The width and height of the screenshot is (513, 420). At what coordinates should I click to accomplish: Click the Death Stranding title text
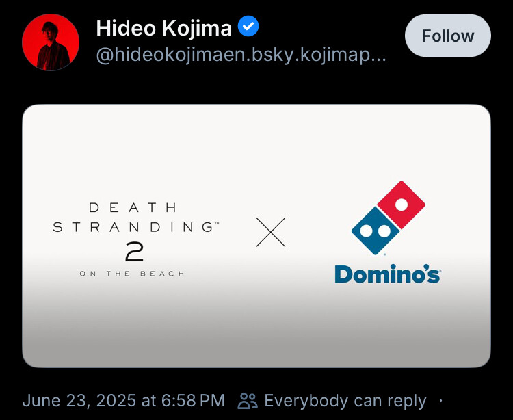click(136, 217)
